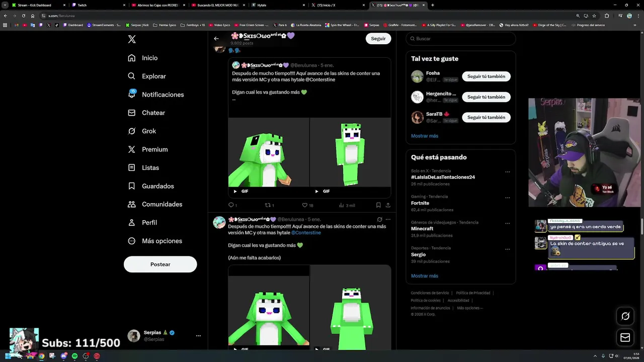
Task: Open the second post's more options dots
Action: pyautogui.click(x=388, y=219)
